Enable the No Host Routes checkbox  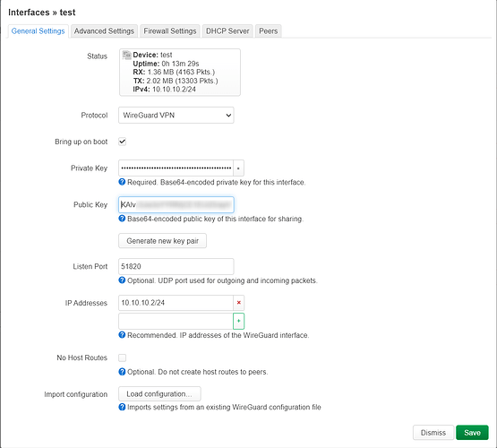(123, 358)
